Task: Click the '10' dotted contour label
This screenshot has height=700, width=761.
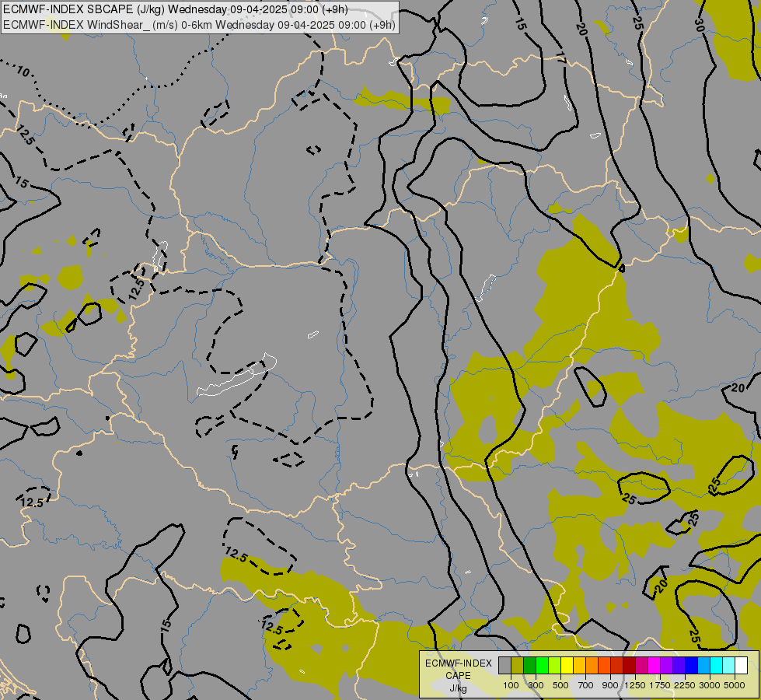Action: pyautogui.click(x=23, y=72)
